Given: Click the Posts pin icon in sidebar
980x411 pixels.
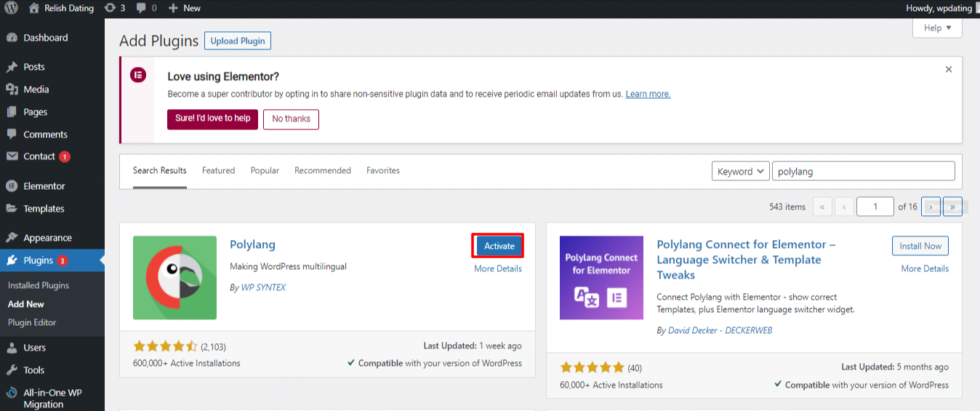Looking at the screenshot, I should [x=12, y=67].
